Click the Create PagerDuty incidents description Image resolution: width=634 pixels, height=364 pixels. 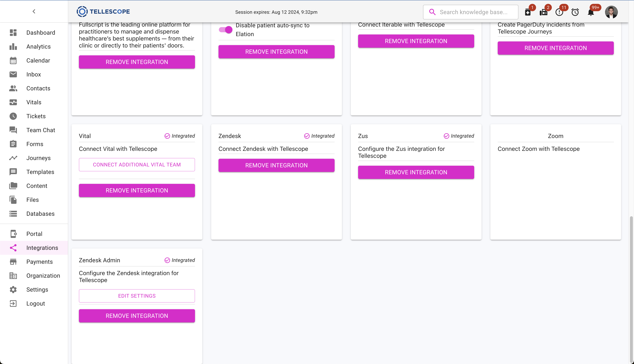(541, 28)
